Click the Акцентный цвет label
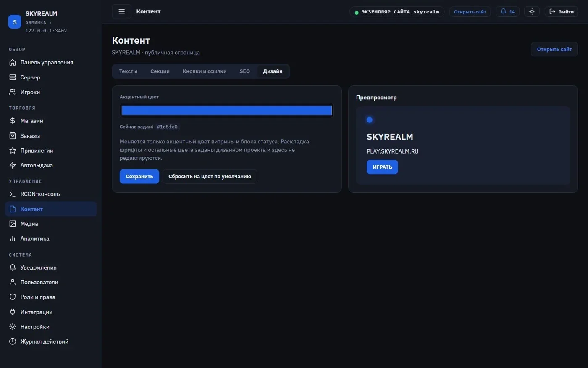588x368 pixels. (x=139, y=97)
